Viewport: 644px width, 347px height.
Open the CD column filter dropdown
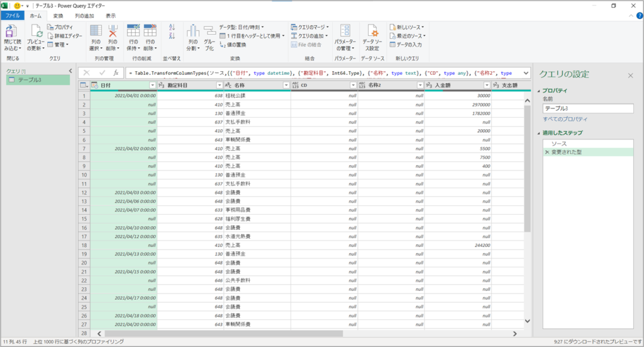pyautogui.click(x=353, y=85)
